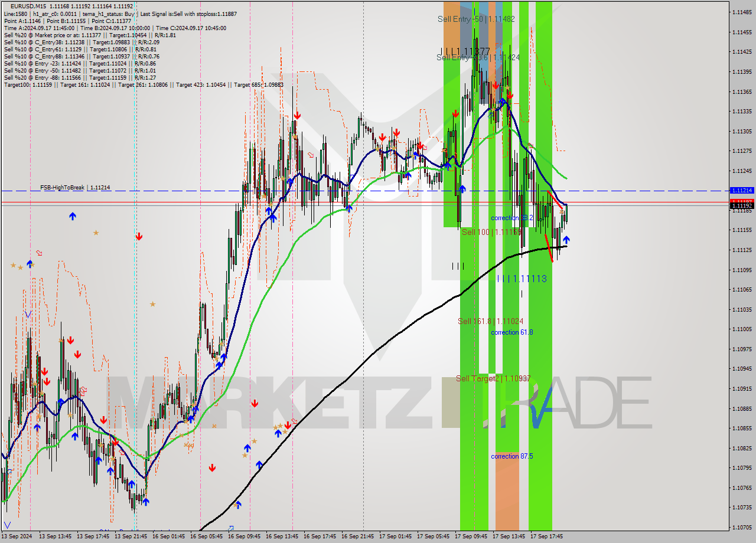Image resolution: width=756 pixels, height=543 pixels.
Task: Click the '13 Sep 13:45' time label
Action: [55, 537]
